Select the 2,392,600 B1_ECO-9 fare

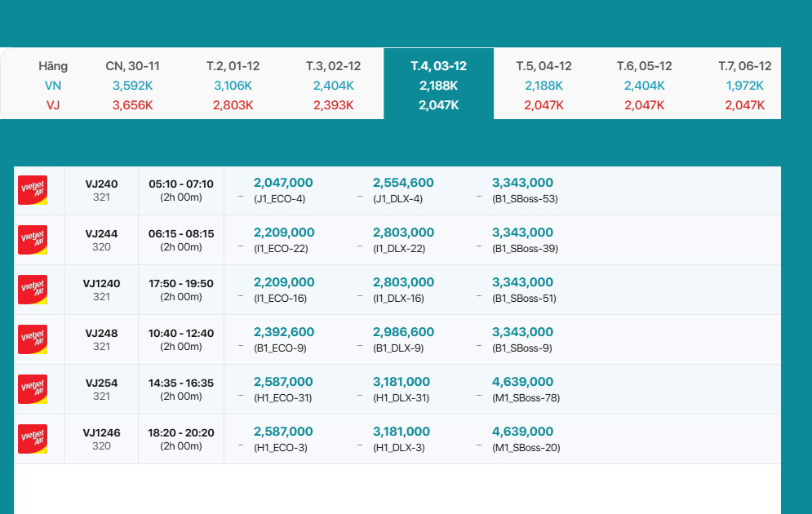pos(283,339)
